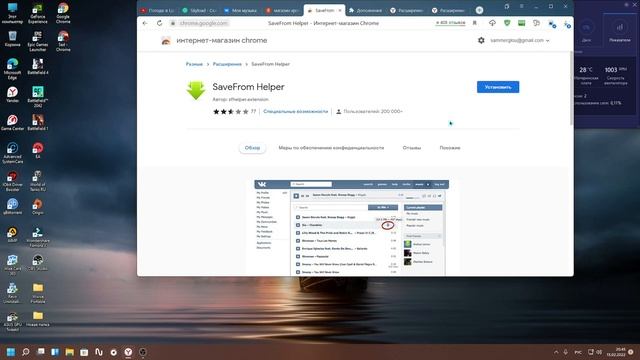The height and width of the screenshot is (360, 640).
Task: Launch Google Chrome from the desktop
Action: pos(63,13)
